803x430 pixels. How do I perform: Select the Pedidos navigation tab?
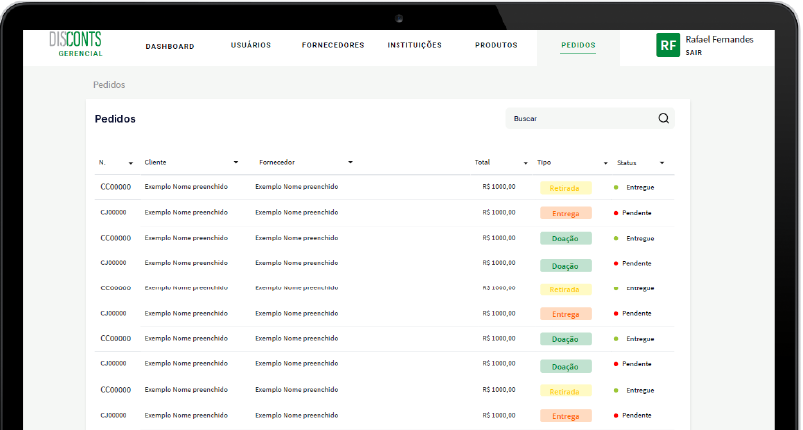click(578, 46)
